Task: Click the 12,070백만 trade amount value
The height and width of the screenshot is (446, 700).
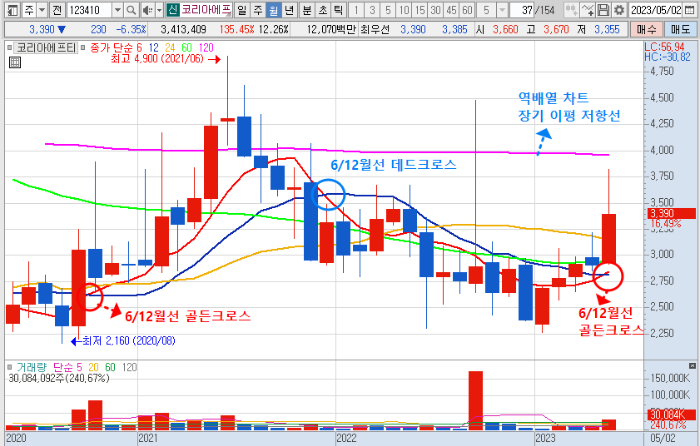Action: tap(331, 29)
